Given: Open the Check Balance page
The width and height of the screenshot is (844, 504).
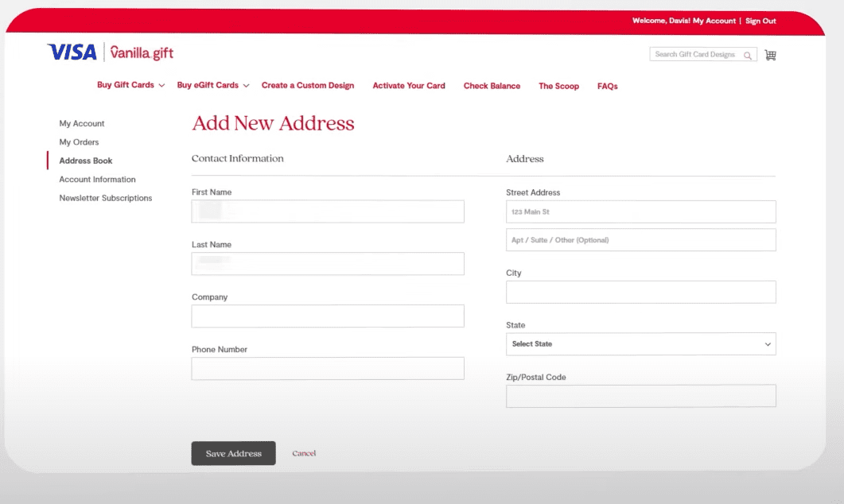Looking at the screenshot, I should 492,86.
